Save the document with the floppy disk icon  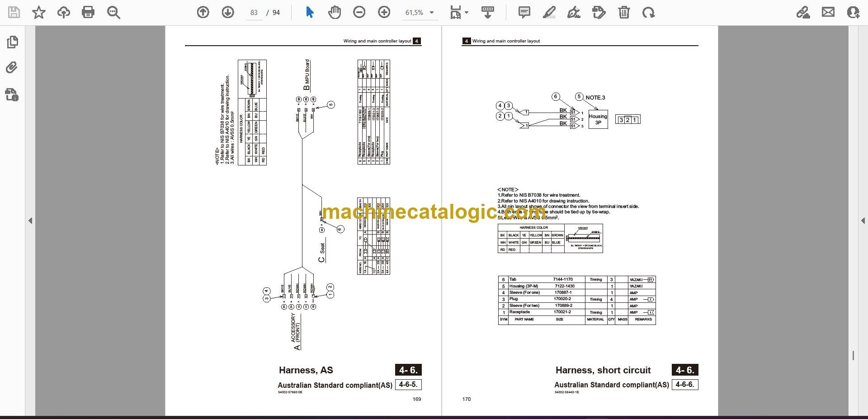[x=14, y=12]
